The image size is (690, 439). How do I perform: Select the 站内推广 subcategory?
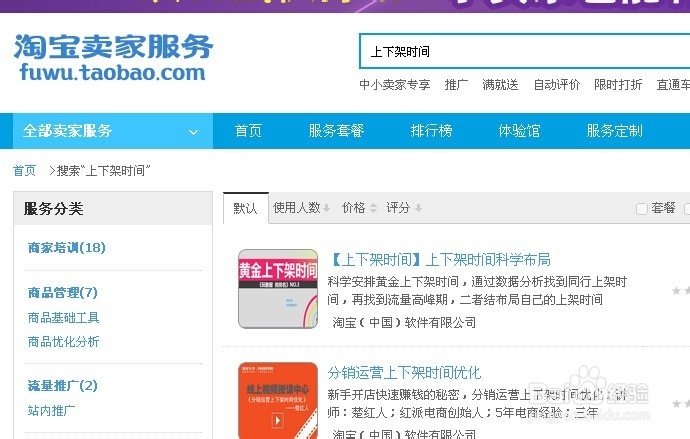point(51,410)
